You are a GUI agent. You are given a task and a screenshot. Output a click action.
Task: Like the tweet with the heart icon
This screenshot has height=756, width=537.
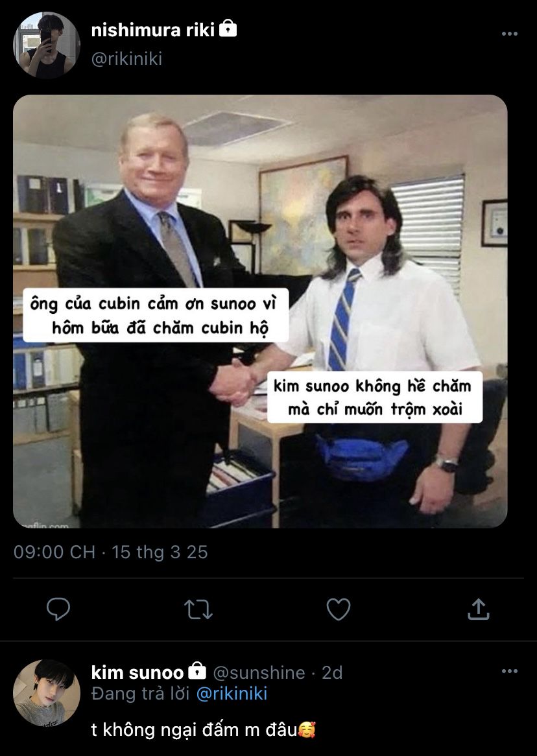click(x=338, y=609)
